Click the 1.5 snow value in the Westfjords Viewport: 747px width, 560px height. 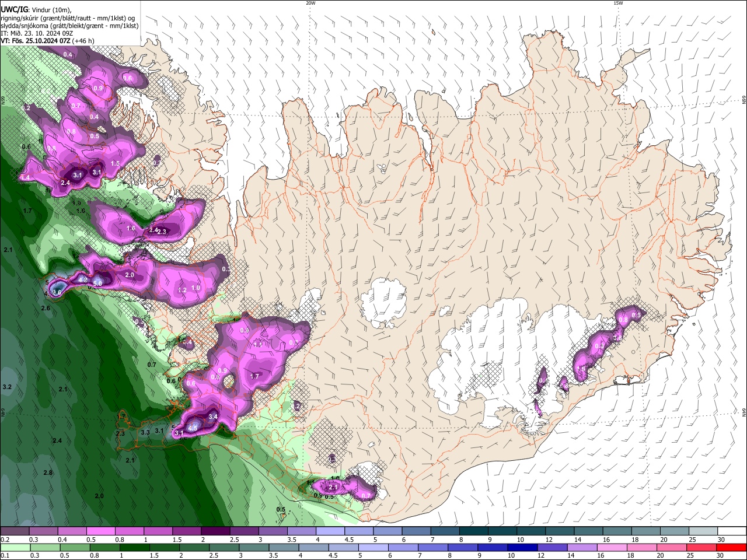click(115, 164)
